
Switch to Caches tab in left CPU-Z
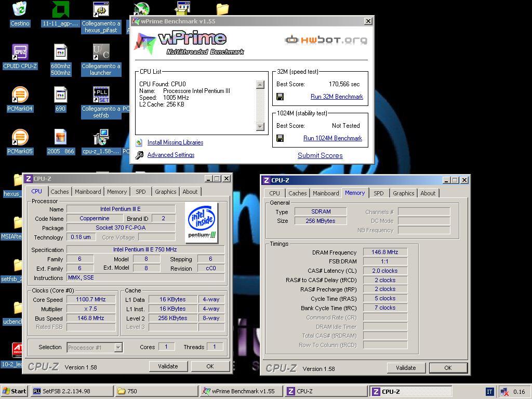(x=60, y=192)
